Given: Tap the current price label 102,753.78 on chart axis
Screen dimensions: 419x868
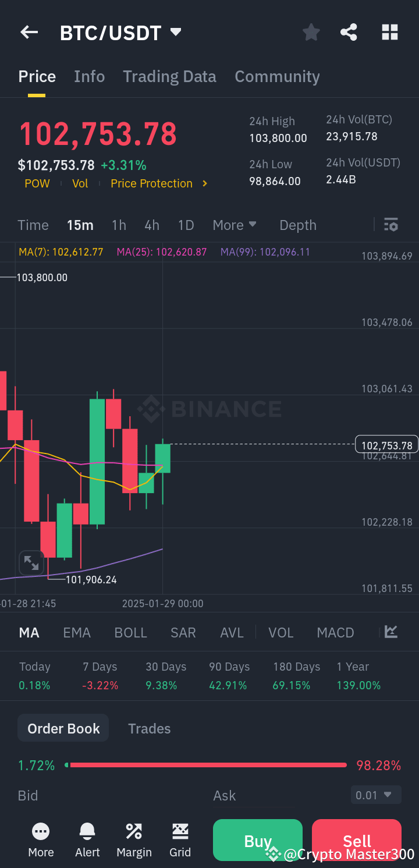Looking at the screenshot, I should point(387,445).
